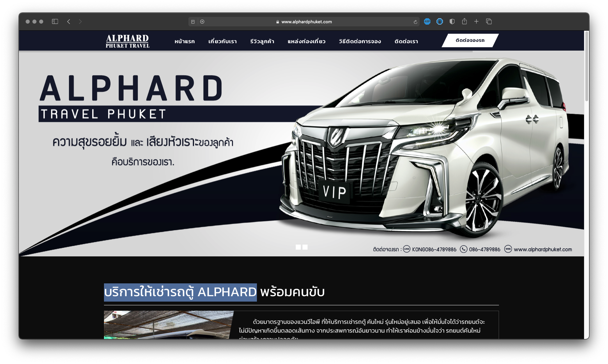Select the first carousel slide indicator

[x=298, y=247]
